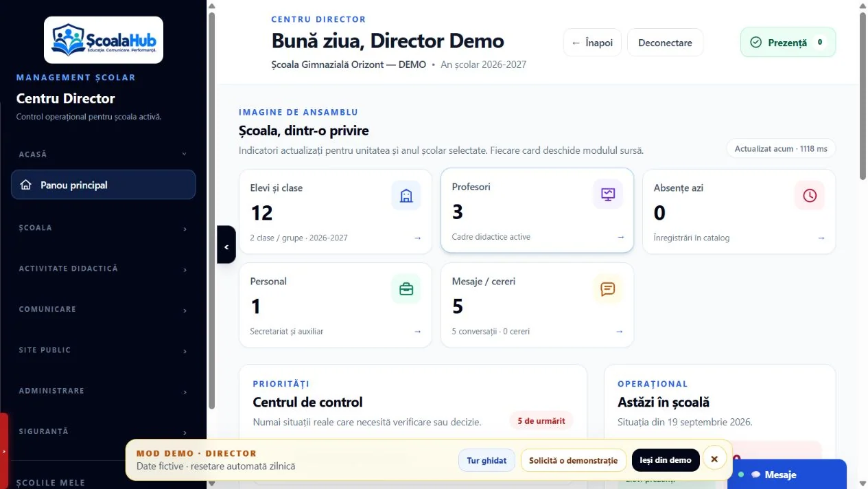Image resolution: width=868 pixels, height=489 pixels.
Task: Click the heading Astăzi în școală
Action: [664, 402]
